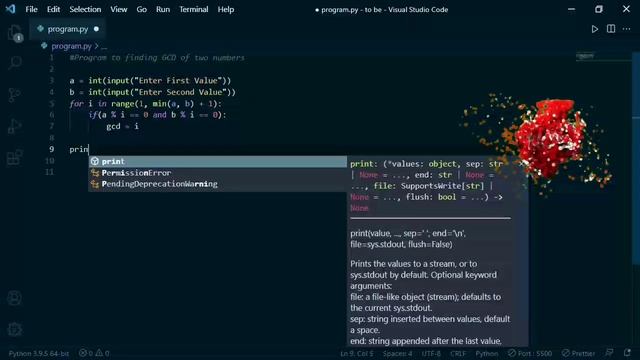Select the Python 3.9.5 64-bit interpreter
The image size is (640, 360).
(x=39, y=353)
